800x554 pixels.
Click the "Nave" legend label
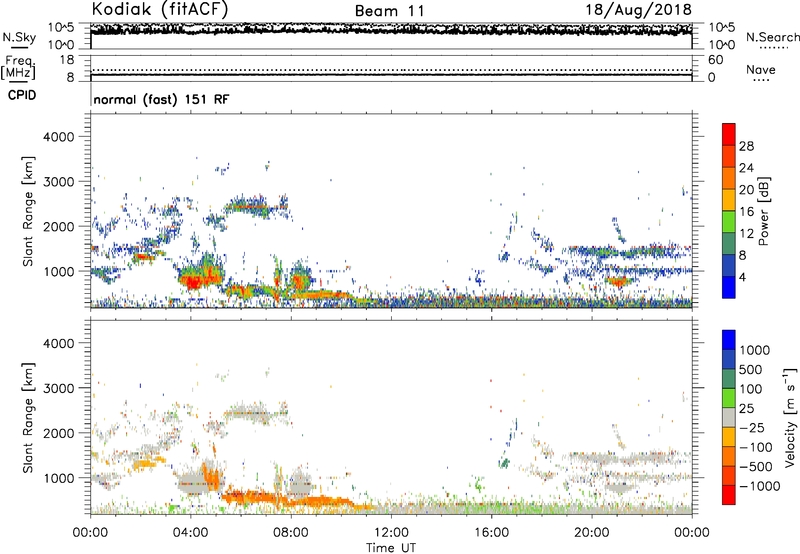pos(761,69)
